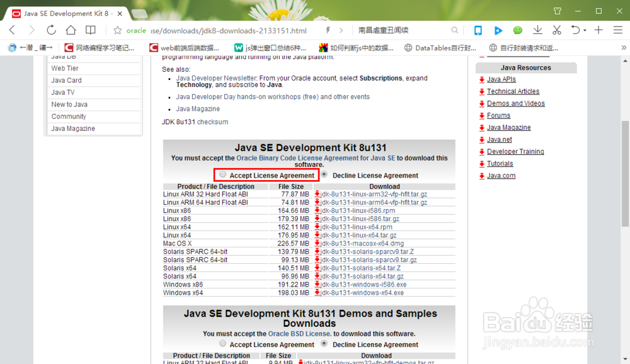This screenshot has height=364, width=630.
Task: Open the Java Developer Newsletter link
Action: tap(216, 78)
